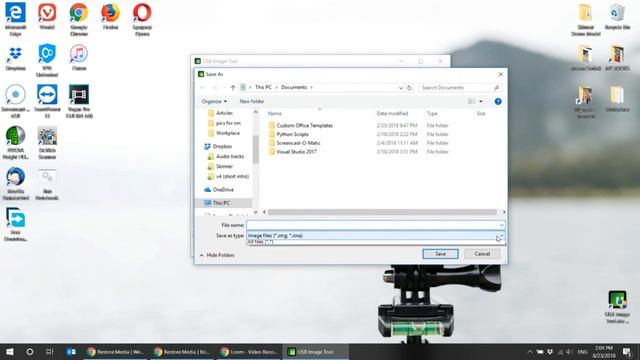Open TeamViewer 13 desktop shortcut
640x360 pixels.
pyautogui.click(x=47, y=101)
